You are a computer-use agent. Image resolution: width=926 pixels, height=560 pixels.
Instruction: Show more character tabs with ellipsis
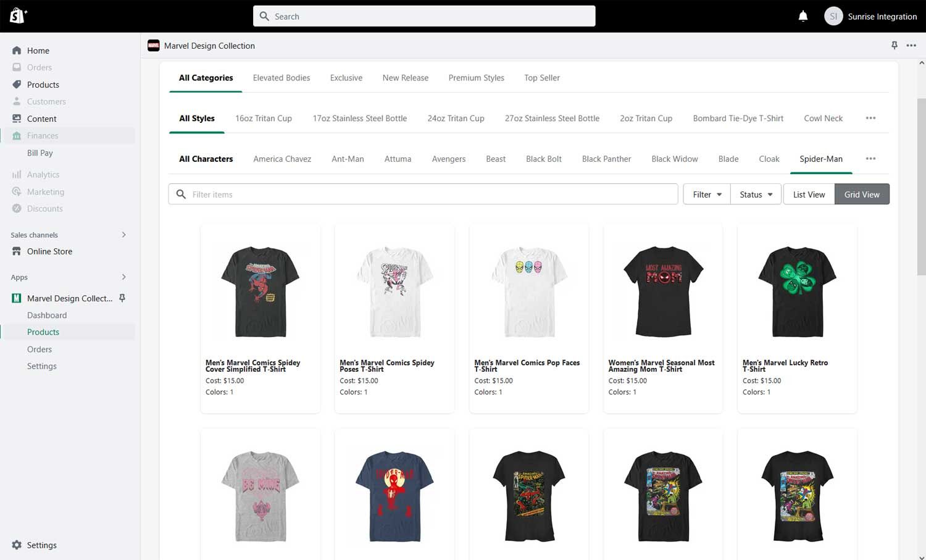[x=870, y=159]
